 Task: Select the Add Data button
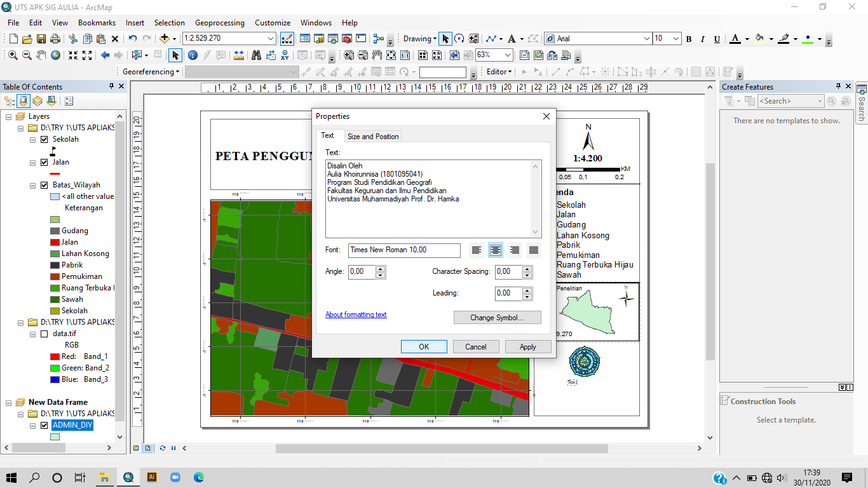[x=165, y=39]
